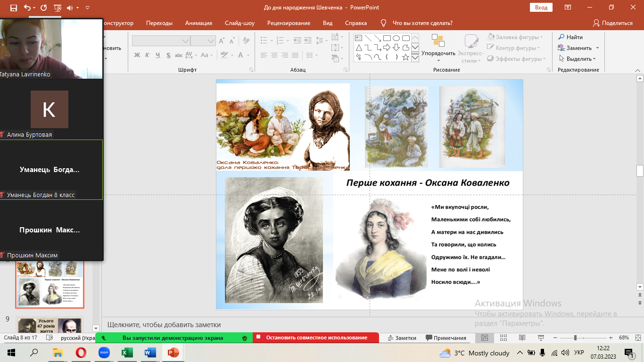Image resolution: width=644 pixels, height=362 pixels.
Task: Open the font size combo box
Action: click(x=203, y=41)
